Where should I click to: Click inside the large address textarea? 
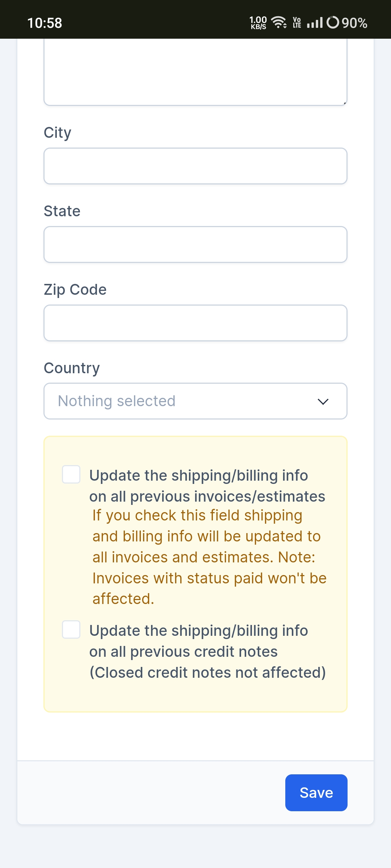tap(195, 72)
